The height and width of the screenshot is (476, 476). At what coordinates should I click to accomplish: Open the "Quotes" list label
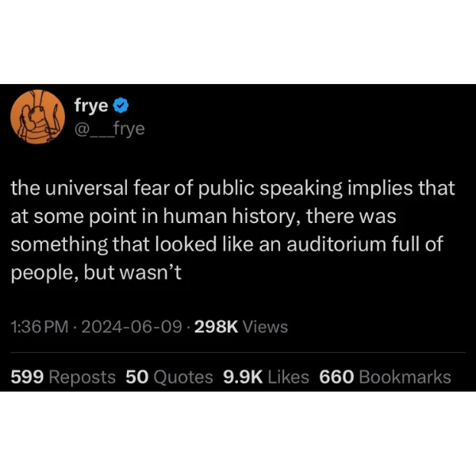[183, 378]
